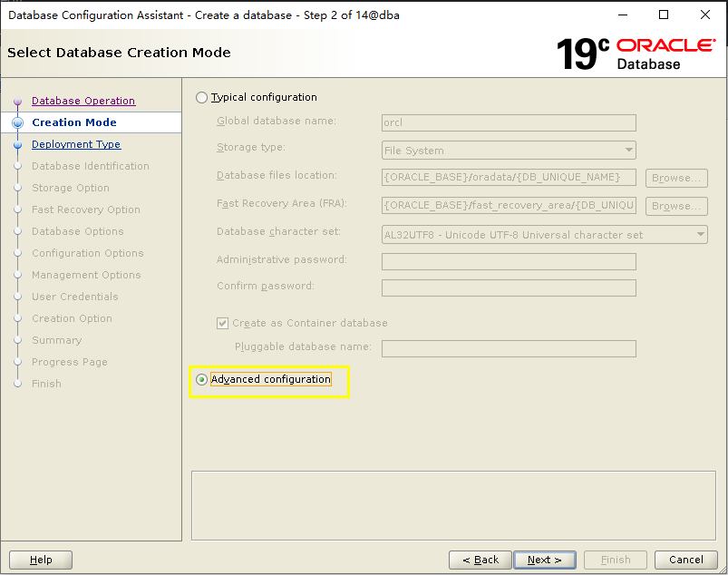Minimize the Database Configuration Assistant window
This screenshot has width=728, height=575.
click(x=623, y=15)
